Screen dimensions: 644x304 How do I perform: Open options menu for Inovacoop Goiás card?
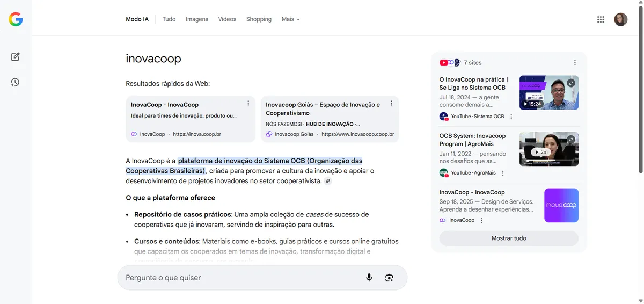coord(392,103)
